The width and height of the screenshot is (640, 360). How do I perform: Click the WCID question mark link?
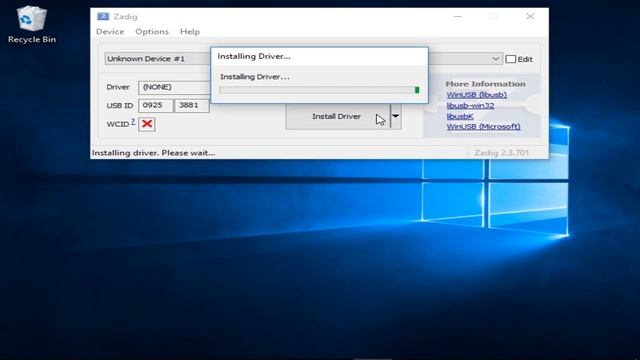tap(133, 122)
